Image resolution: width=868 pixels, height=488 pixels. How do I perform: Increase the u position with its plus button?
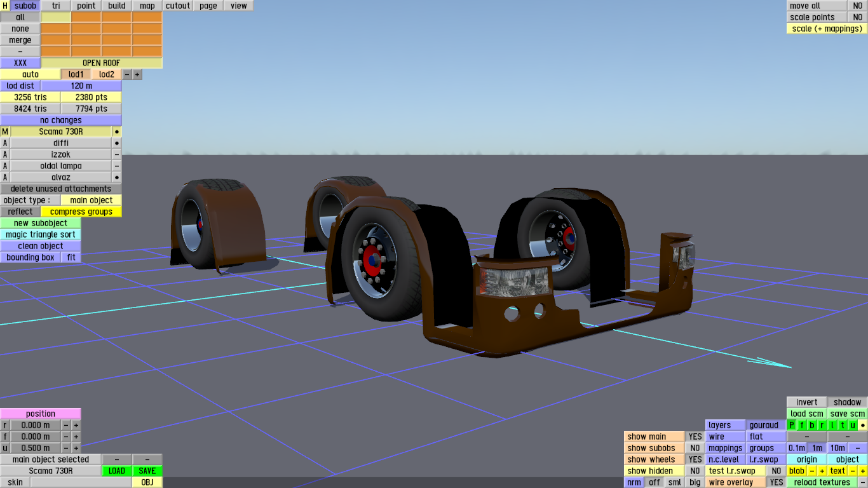pyautogui.click(x=76, y=448)
